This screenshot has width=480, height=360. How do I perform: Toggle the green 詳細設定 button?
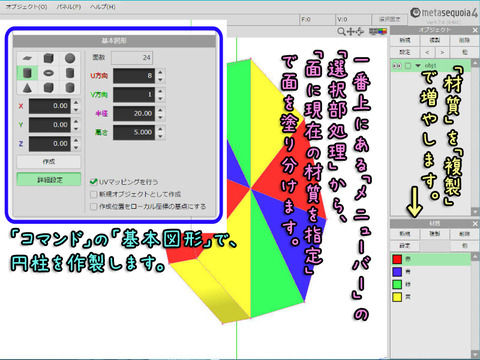pos(49,179)
